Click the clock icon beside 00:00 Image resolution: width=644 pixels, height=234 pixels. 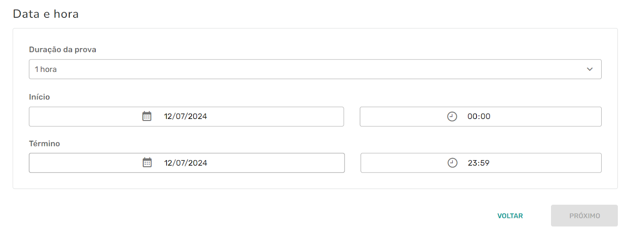point(452,117)
